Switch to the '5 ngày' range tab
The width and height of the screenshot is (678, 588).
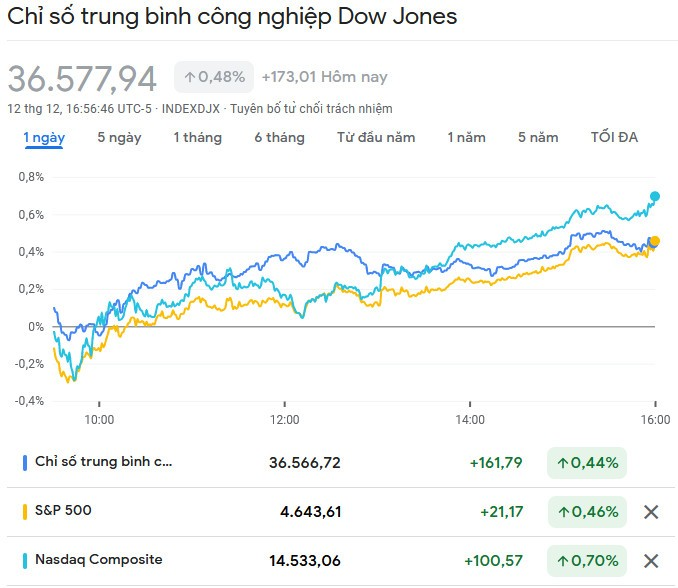coord(119,138)
